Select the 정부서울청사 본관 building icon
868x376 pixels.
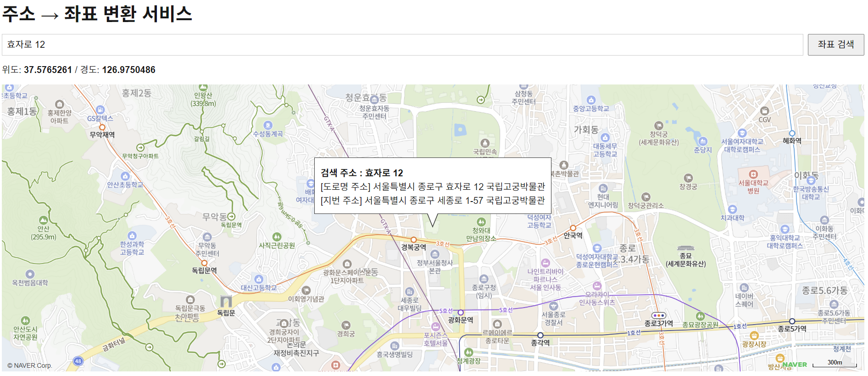434,254
